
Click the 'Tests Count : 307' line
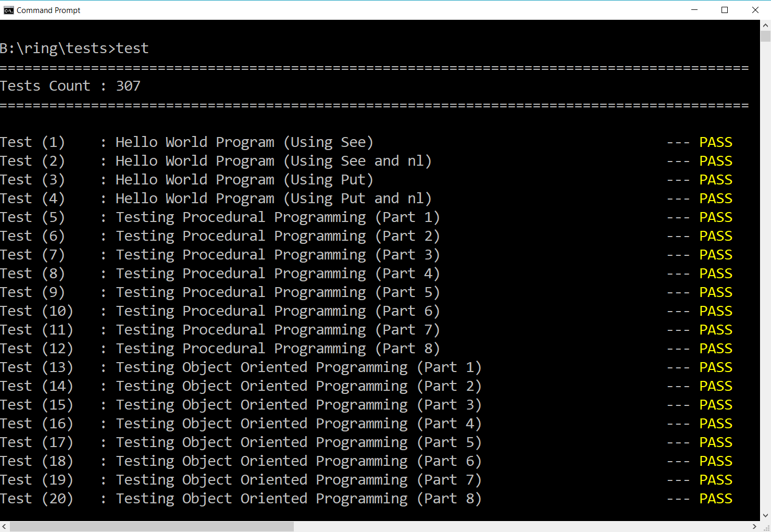point(70,86)
